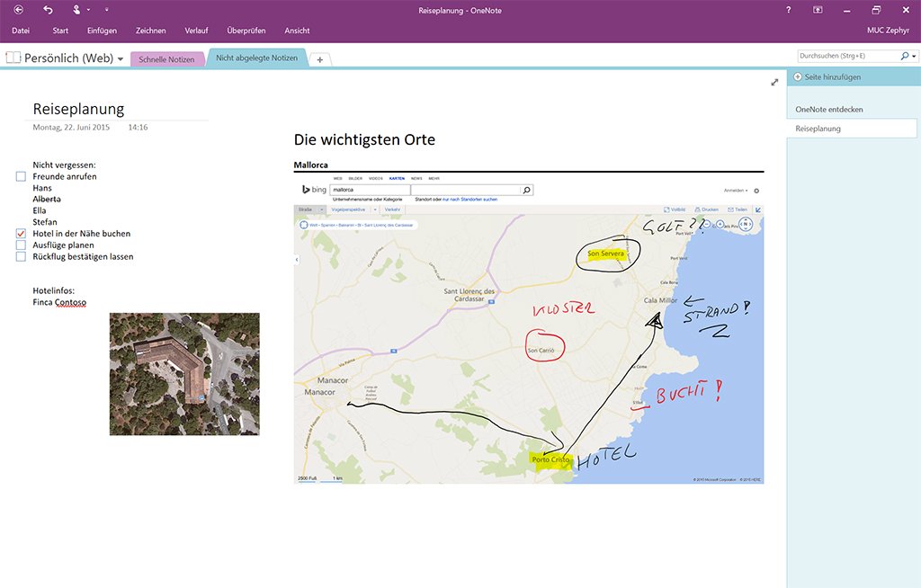The image size is (921, 588).
Task: Check the 'Rückflug bestätigen lassen' checkbox
Action: pos(21,257)
